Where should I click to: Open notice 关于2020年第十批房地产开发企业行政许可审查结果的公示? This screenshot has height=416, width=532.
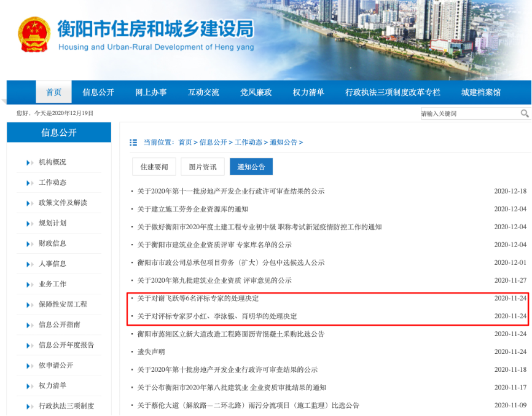[x=227, y=370]
